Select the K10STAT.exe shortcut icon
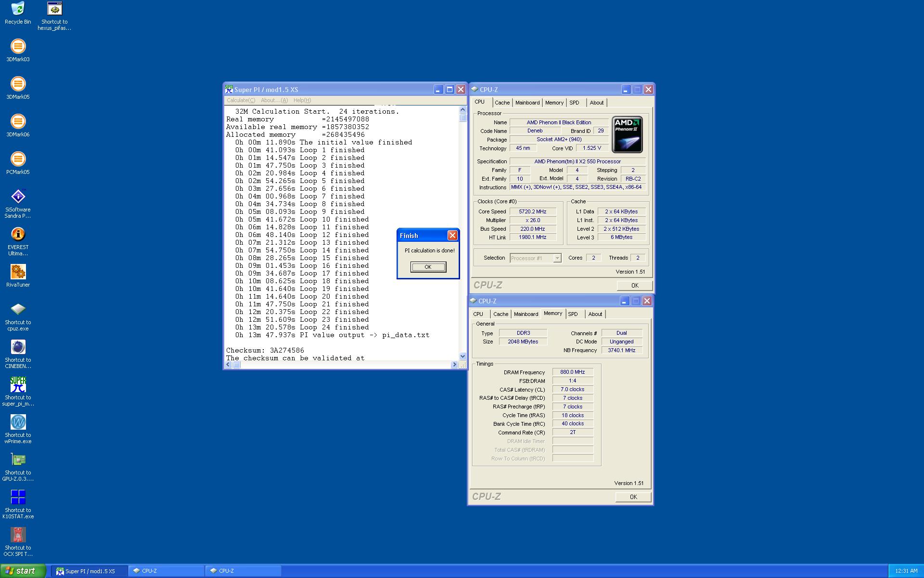 [x=18, y=504]
